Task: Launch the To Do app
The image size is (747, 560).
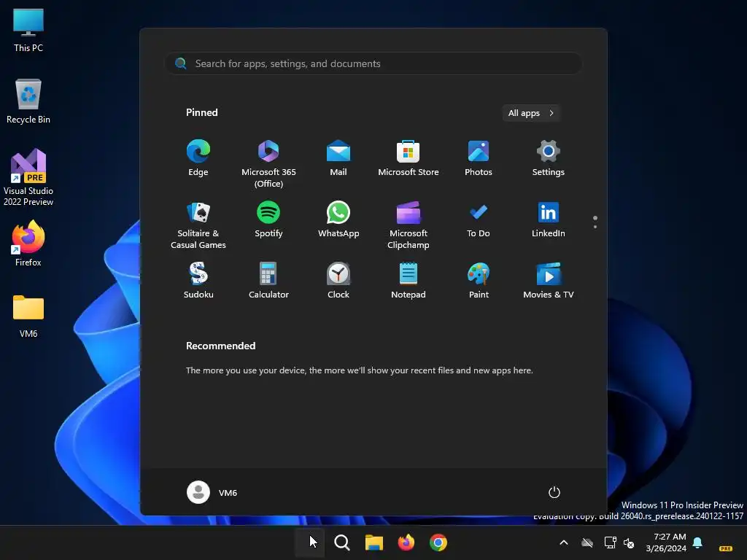Action: (x=479, y=219)
